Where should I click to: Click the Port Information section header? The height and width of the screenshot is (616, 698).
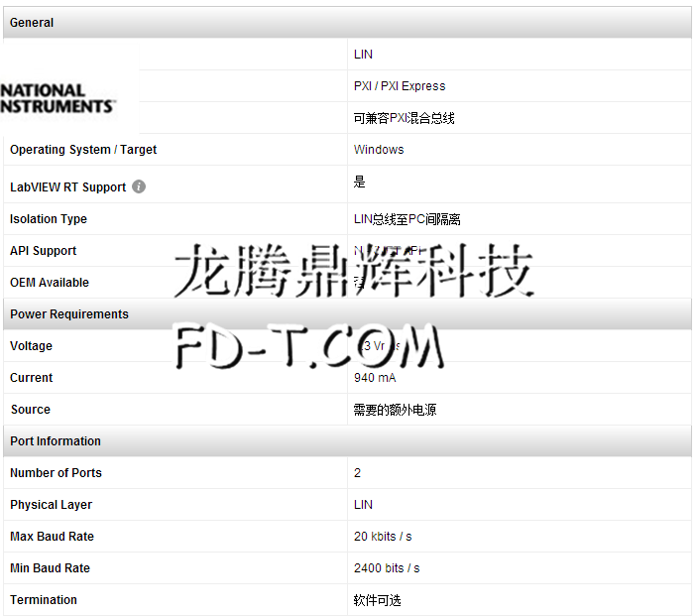point(347,441)
